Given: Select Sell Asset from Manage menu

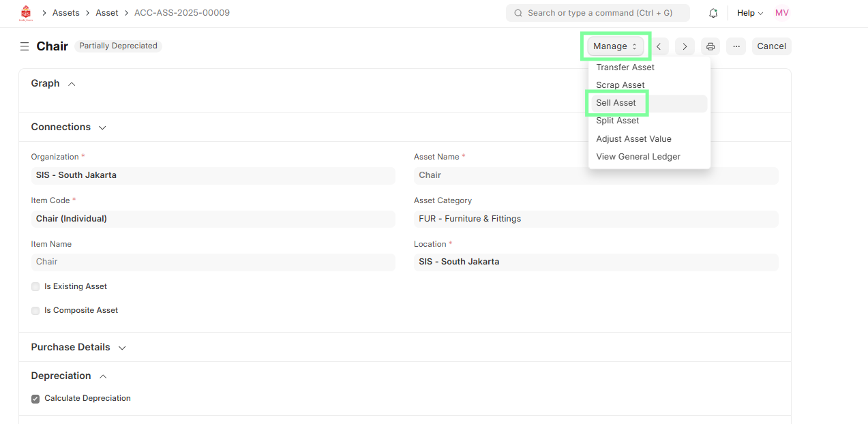Looking at the screenshot, I should (x=616, y=103).
